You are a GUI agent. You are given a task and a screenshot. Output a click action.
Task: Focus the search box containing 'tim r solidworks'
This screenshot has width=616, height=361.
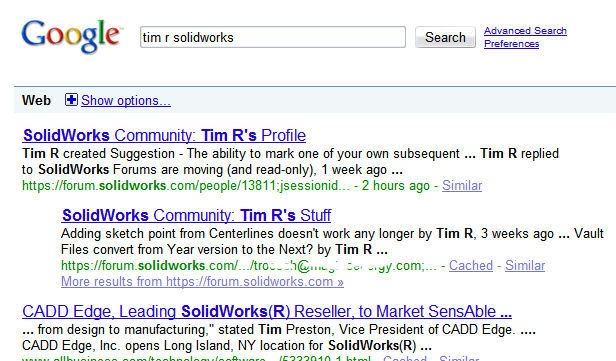coord(273,37)
